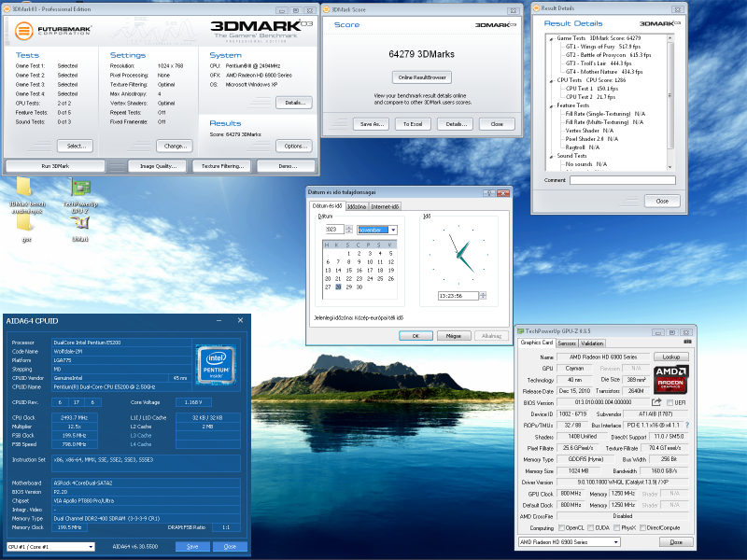The height and width of the screenshot is (560, 747).
Task: Toggle the CUDA checkbox
Action: click(x=591, y=527)
